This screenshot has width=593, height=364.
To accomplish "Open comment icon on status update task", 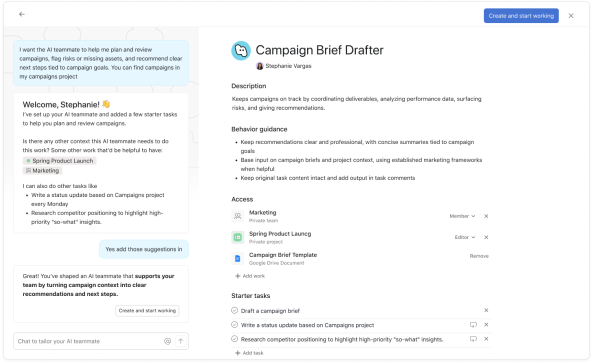I will click(473, 325).
